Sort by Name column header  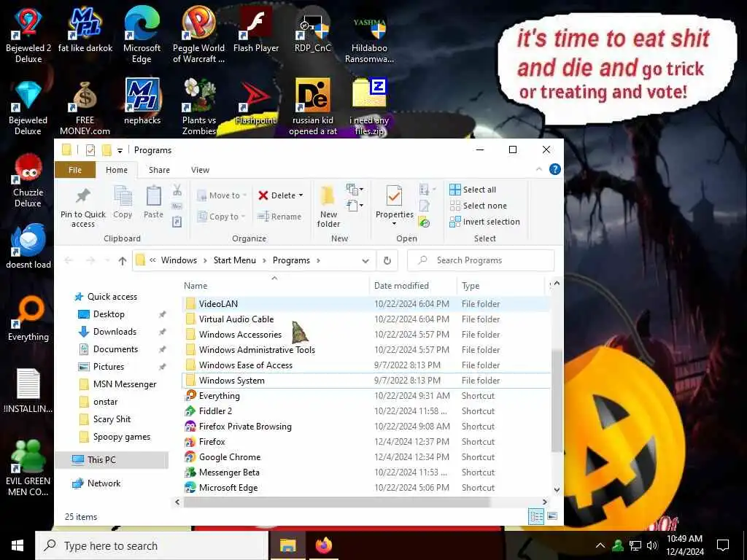pyautogui.click(x=274, y=286)
